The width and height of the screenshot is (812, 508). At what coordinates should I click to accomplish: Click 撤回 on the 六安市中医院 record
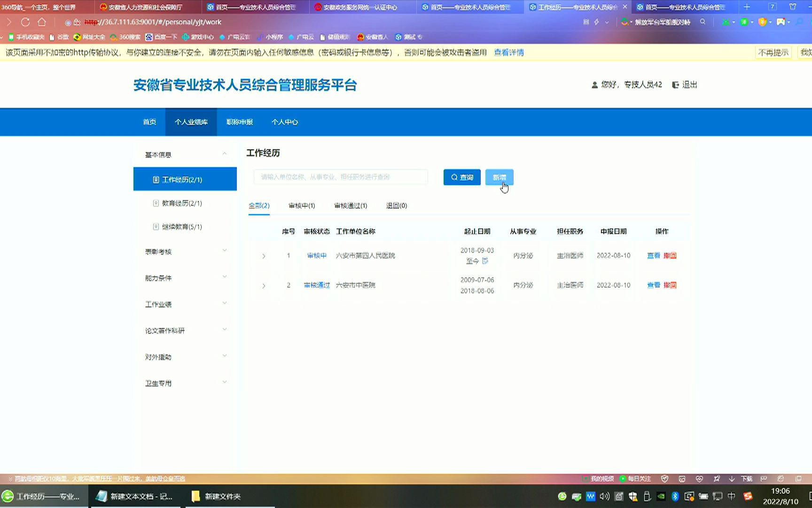670,285
